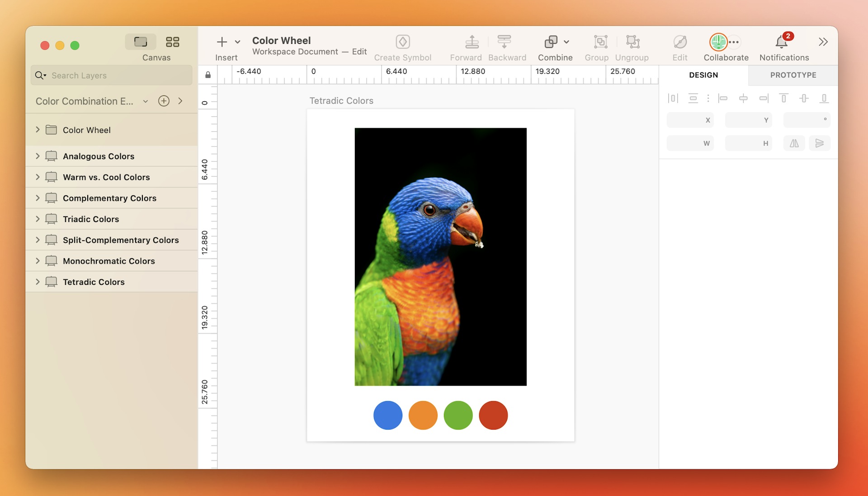The height and width of the screenshot is (496, 868).
Task: Ungroup selected layers
Action: coord(632,42)
